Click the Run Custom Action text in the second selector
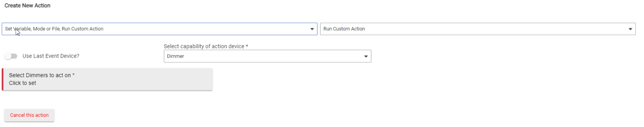 tap(344, 29)
